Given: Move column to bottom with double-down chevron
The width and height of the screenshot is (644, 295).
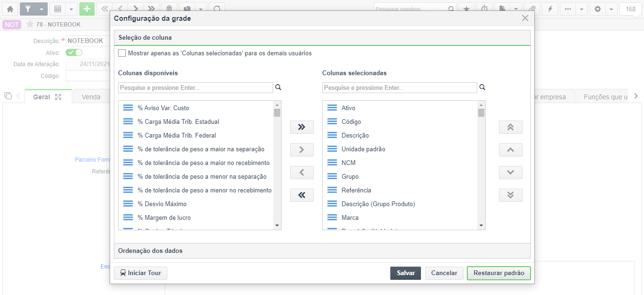Looking at the screenshot, I should tap(510, 195).
